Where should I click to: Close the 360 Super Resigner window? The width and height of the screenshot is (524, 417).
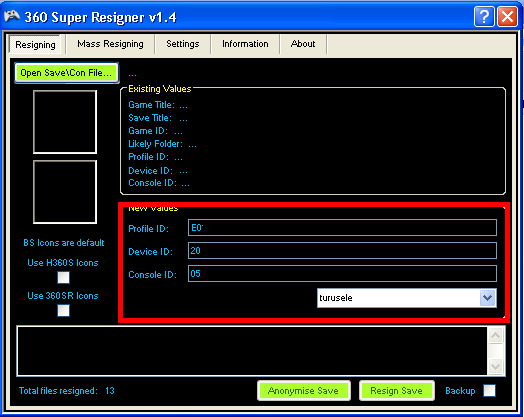[508, 16]
